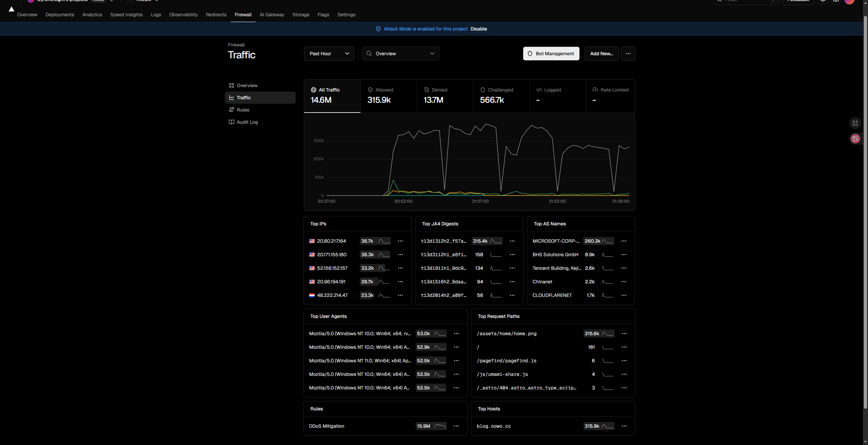Click the Vercel triangle logo

click(x=11, y=10)
